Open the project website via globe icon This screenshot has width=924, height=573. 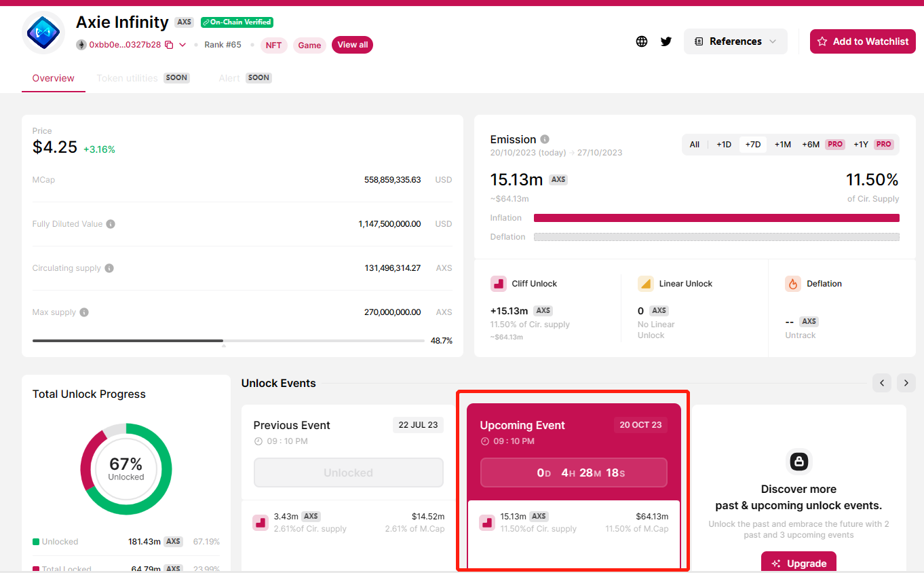(641, 41)
